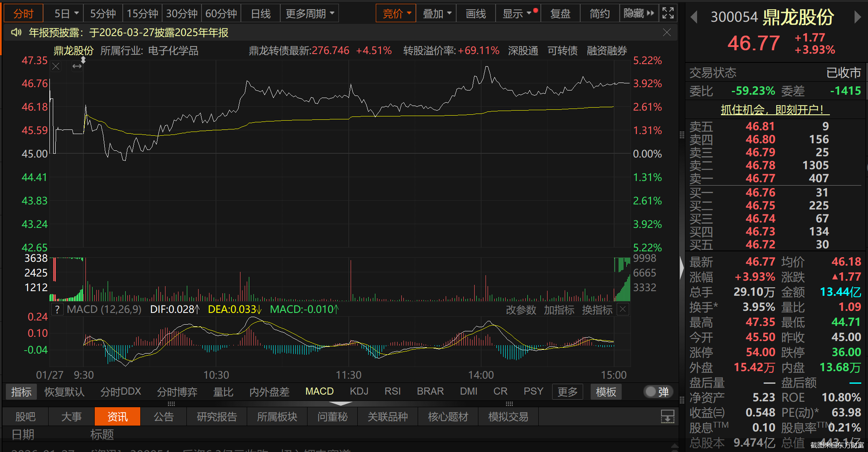Open the 画线 drawing tool
The image size is (868, 452).
475,13
